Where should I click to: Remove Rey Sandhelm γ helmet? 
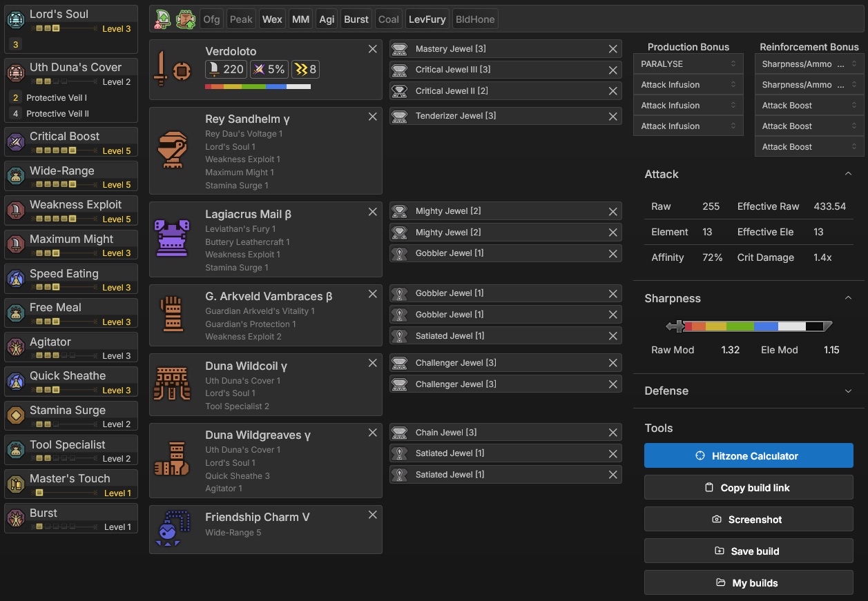click(x=373, y=117)
